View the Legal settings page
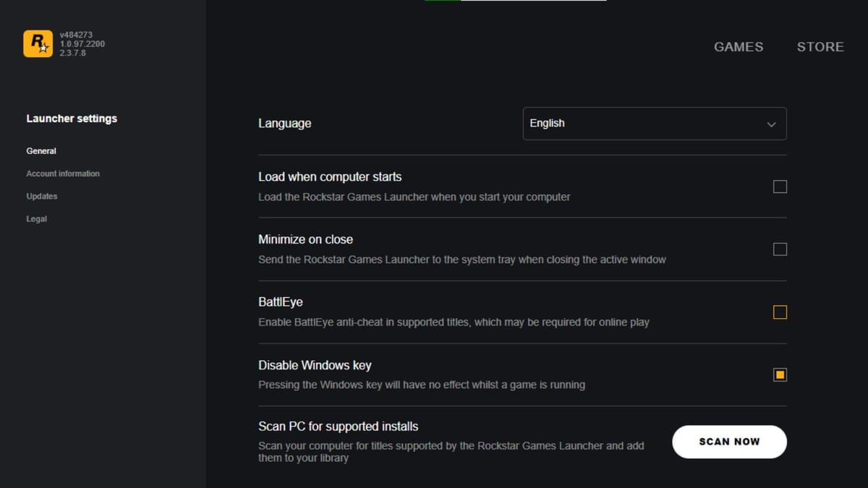This screenshot has width=868, height=488. [36, 218]
